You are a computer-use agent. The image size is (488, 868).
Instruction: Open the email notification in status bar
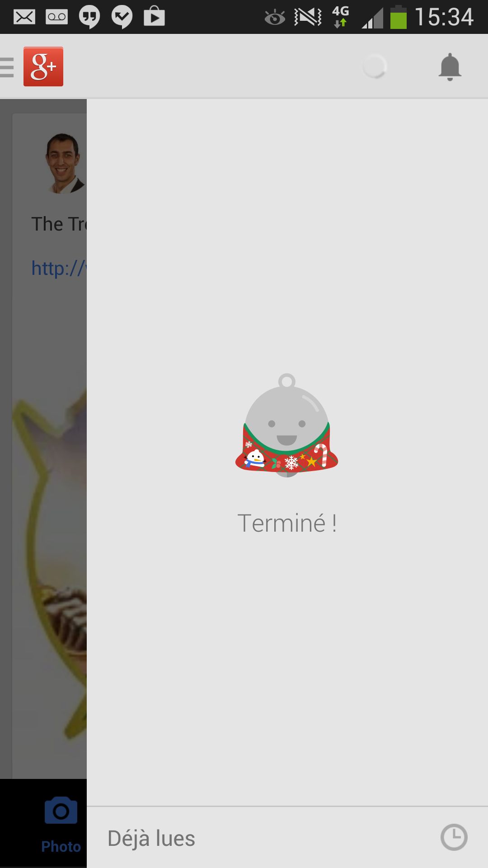click(x=24, y=17)
